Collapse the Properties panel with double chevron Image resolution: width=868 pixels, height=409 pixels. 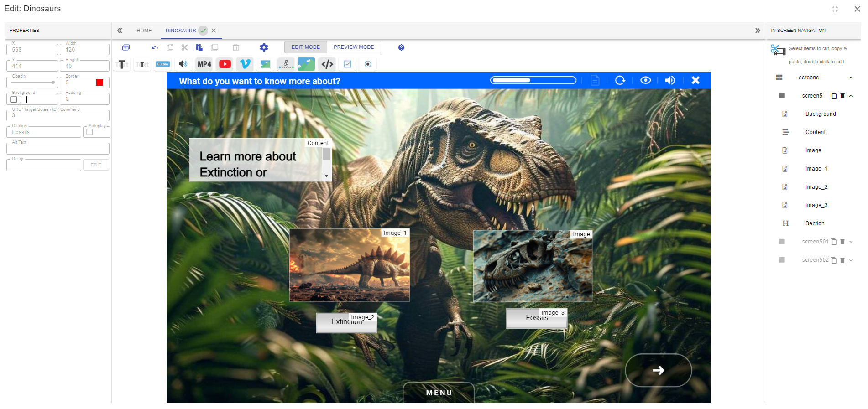(120, 31)
